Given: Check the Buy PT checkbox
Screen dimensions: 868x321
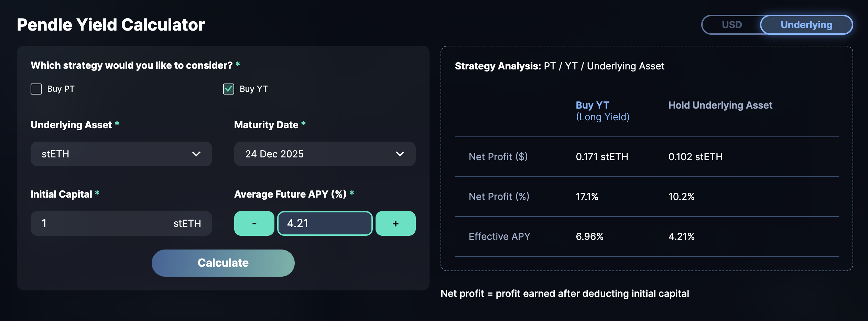Looking at the screenshot, I should coord(36,89).
